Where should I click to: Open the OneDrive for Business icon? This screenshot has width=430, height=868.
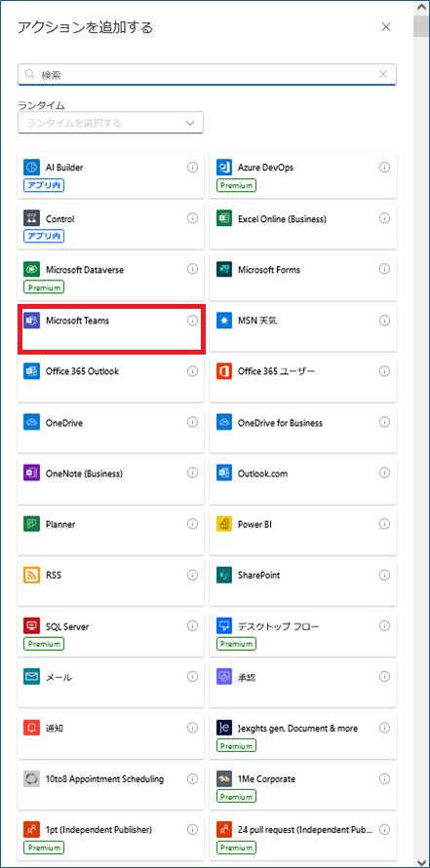[x=224, y=423]
